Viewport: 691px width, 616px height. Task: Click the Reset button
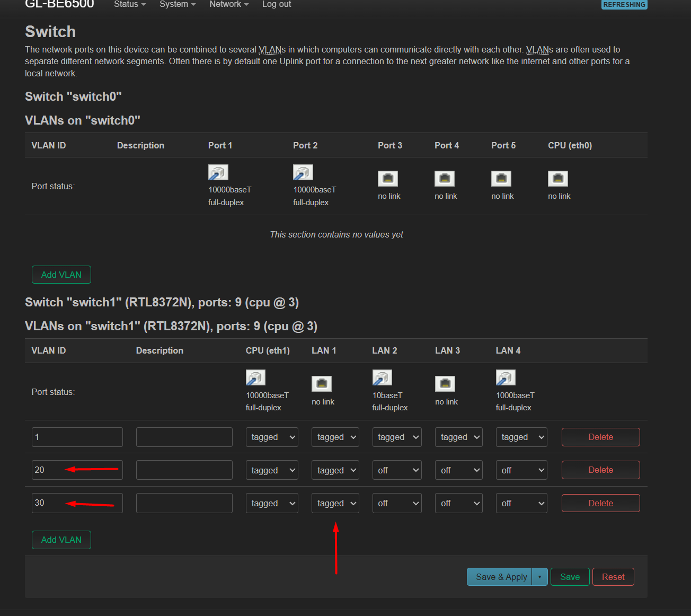pyautogui.click(x=613, y=577)
